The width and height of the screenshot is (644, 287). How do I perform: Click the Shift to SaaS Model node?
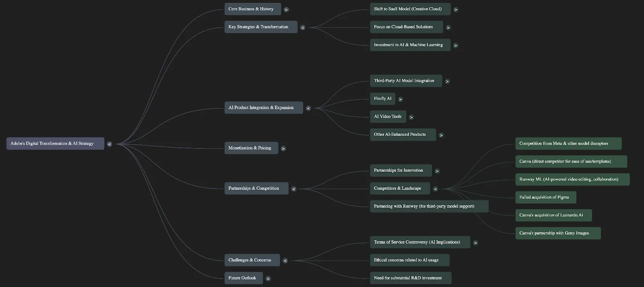coord(410,9)
